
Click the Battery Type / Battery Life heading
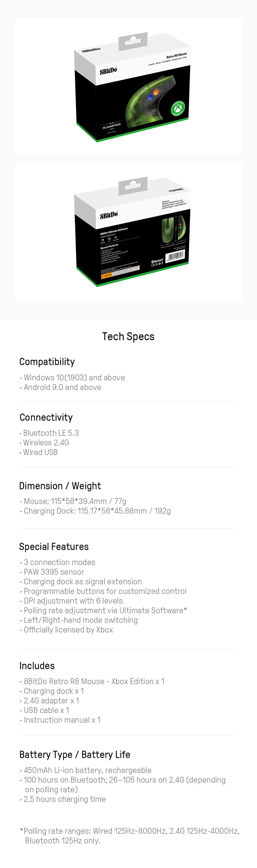pyautogui.click(x=75, y=755)
